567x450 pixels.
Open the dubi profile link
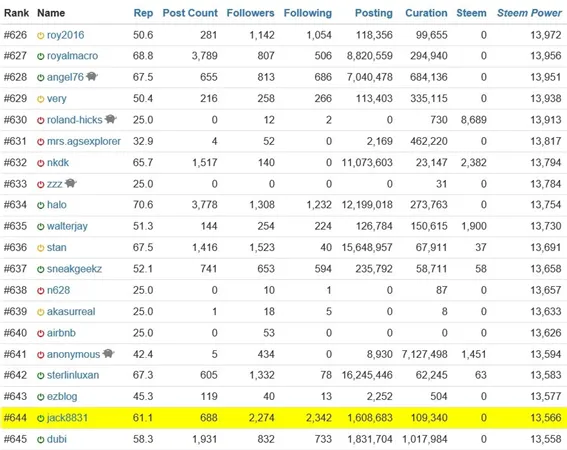[57, 440]
